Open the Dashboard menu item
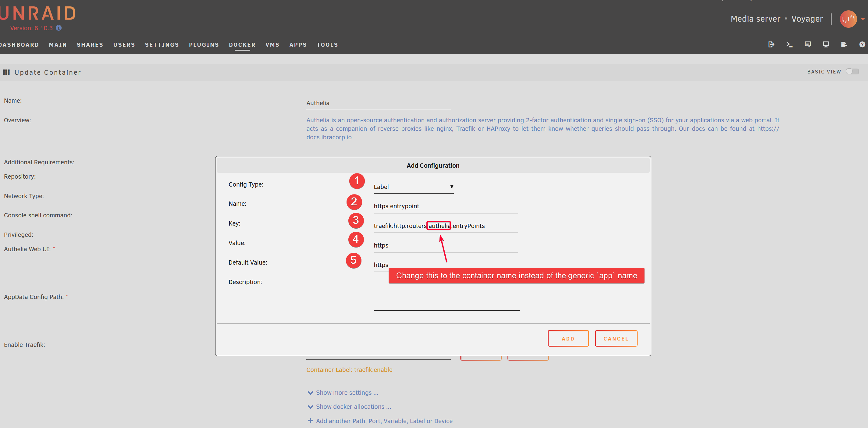 (x=19, y=45)
